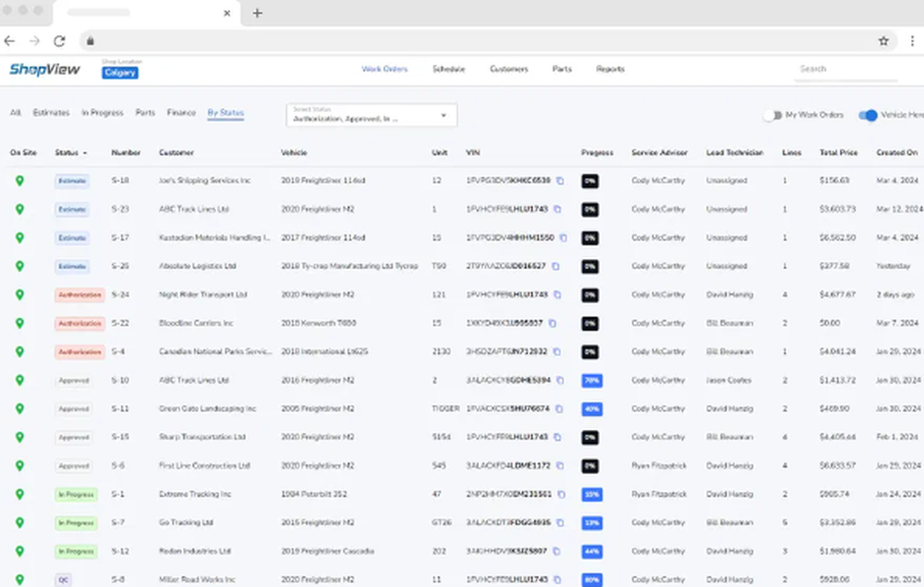The image size is (924, 587).
Task: Click the 44% progress badge for S-12
Action: pos(591,552)
